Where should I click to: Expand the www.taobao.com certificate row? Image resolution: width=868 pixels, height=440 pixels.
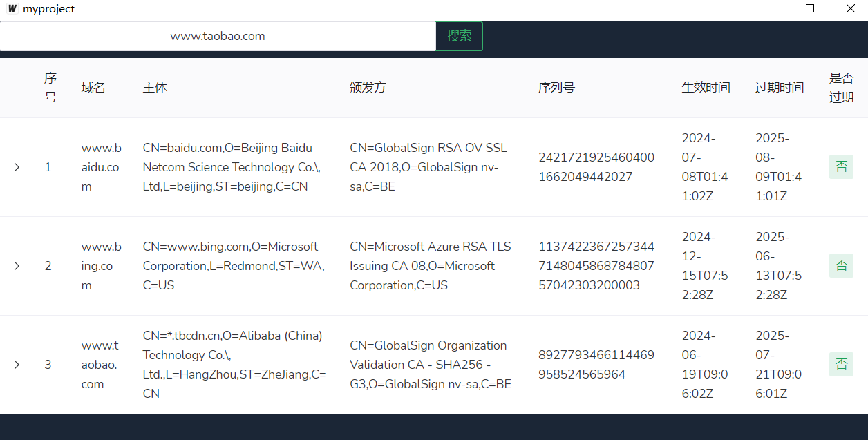tap(17, 365)
